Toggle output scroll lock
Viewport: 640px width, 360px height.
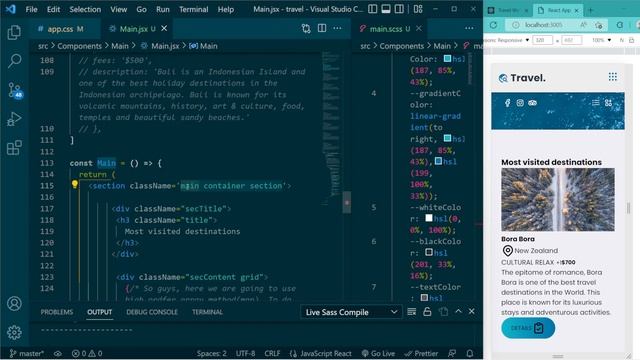[427, 312]
